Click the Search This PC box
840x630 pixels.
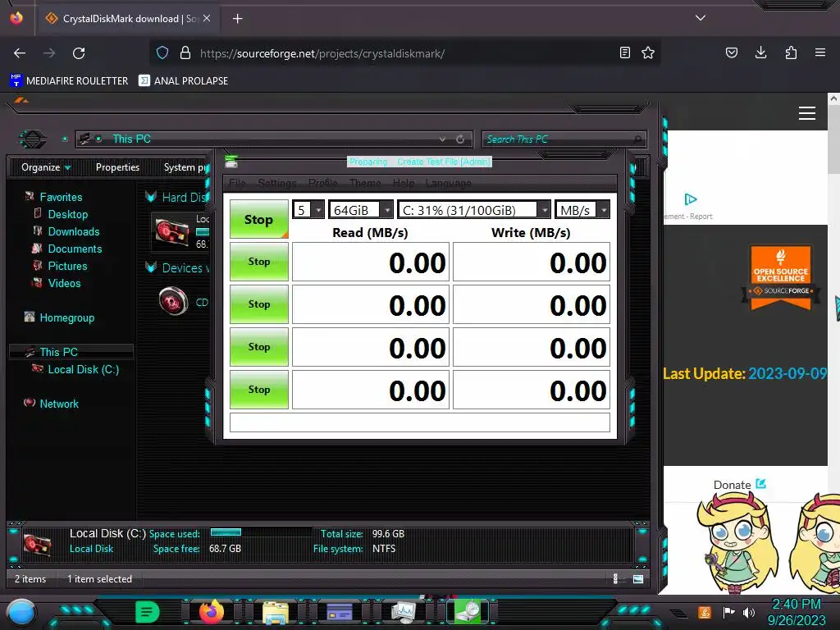coord(564,139)
